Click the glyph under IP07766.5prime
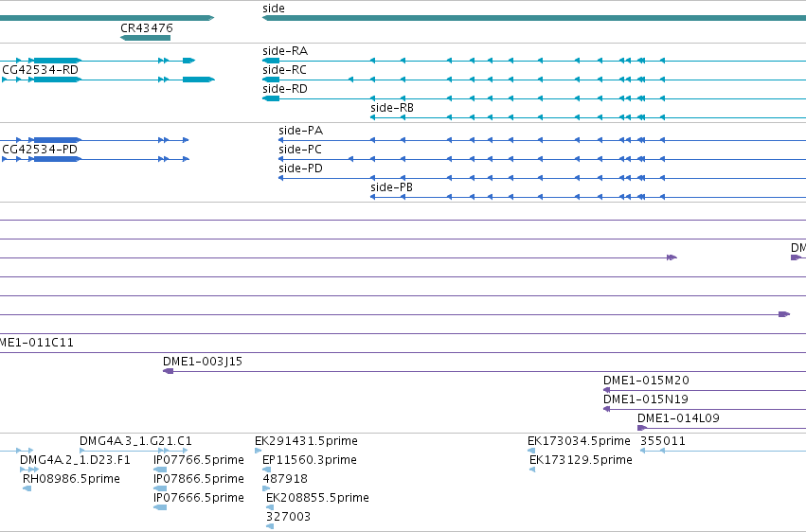The height and width of the screenshot is (532, 806). [x=160, y=470]
